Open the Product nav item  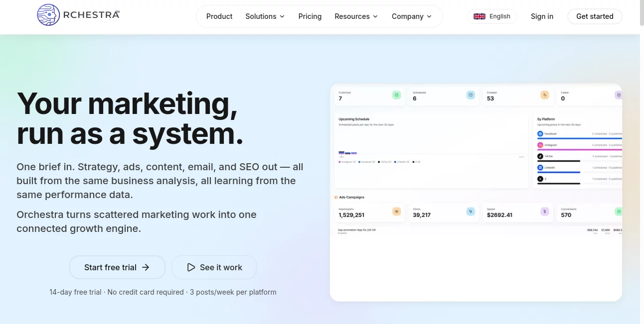(x=219, y=16)
